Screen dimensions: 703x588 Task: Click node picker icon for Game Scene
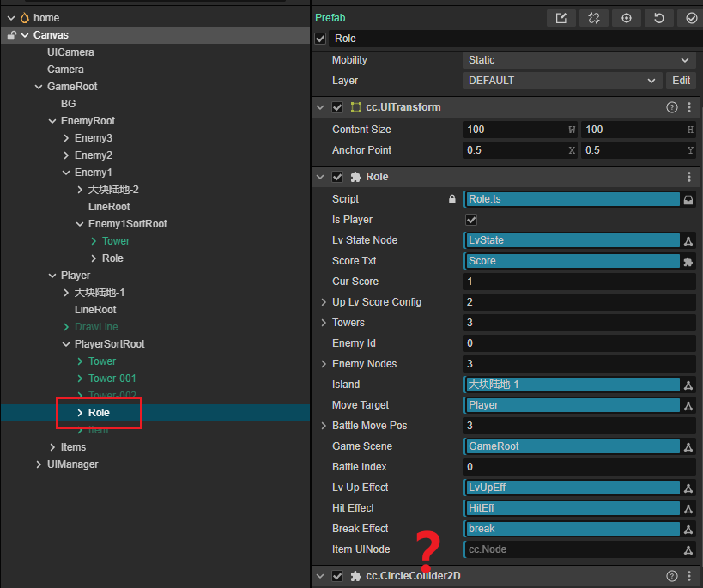pyautogui.click(x=688, y=447)
